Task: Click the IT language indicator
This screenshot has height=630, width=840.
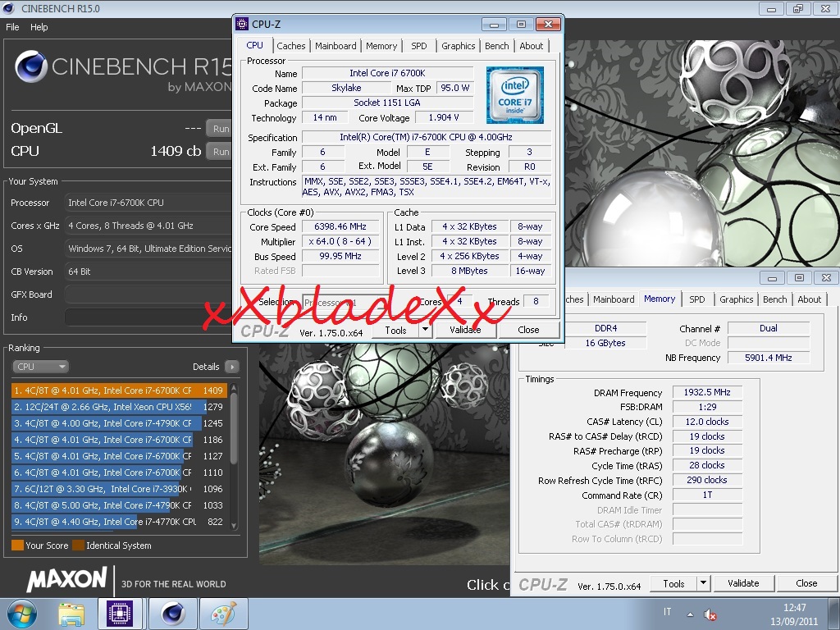Action: tap(667, 612)
